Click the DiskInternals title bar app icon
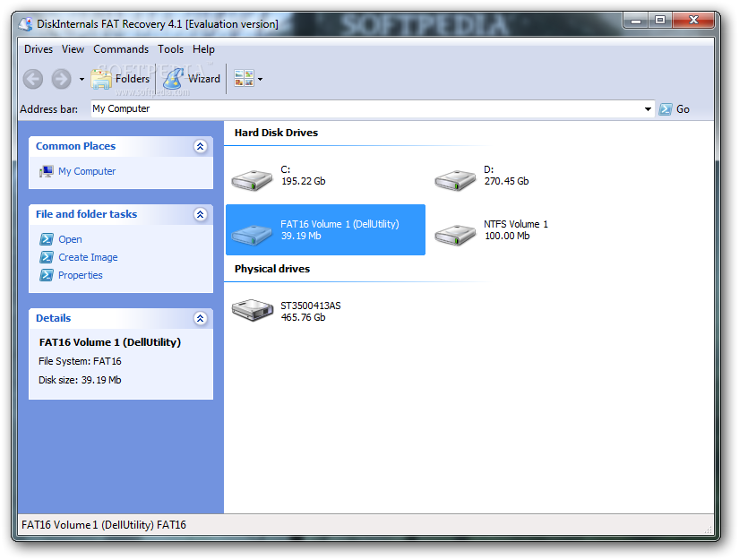This screenshot has height=560, width=739. [x=25, y=23]
